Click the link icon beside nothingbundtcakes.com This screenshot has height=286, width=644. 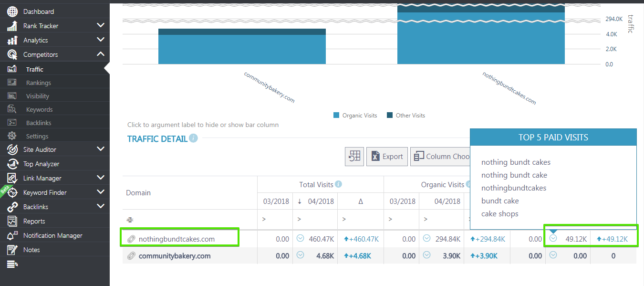[x=131, y=239]
